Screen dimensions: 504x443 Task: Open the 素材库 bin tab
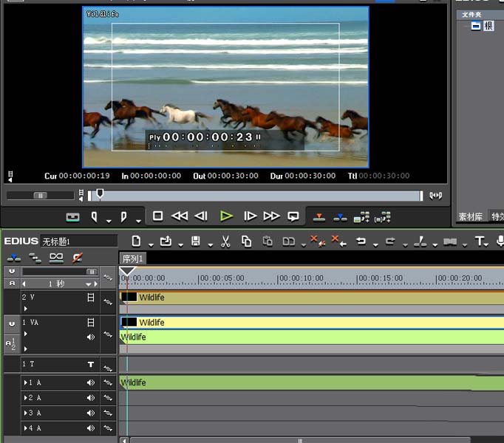tap(471, 216)
